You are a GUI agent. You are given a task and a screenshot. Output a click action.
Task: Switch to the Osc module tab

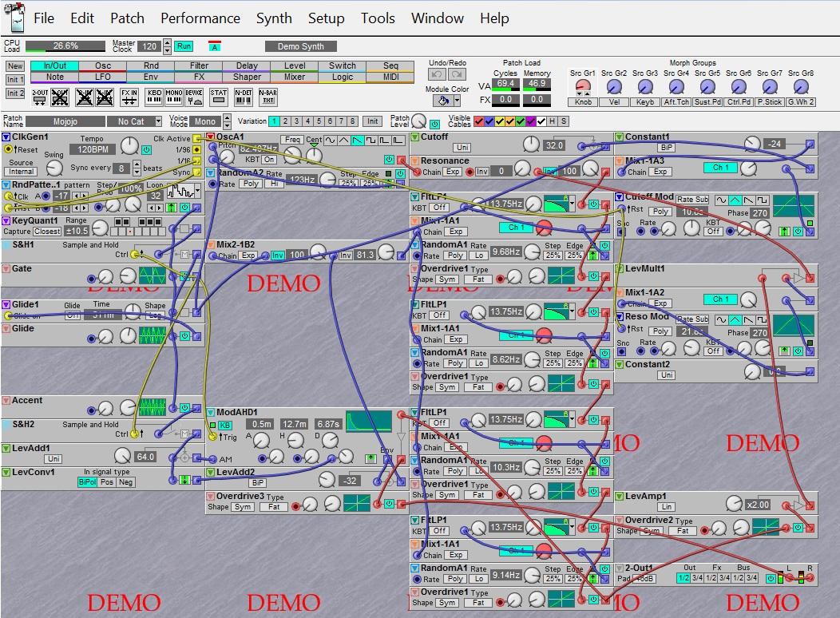(x=103, y=65)
